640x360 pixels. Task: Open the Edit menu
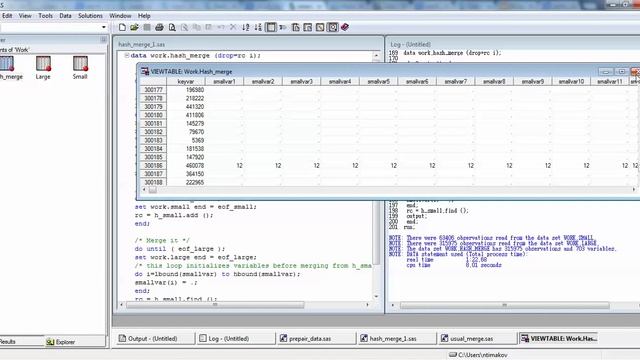click(7, 16)
